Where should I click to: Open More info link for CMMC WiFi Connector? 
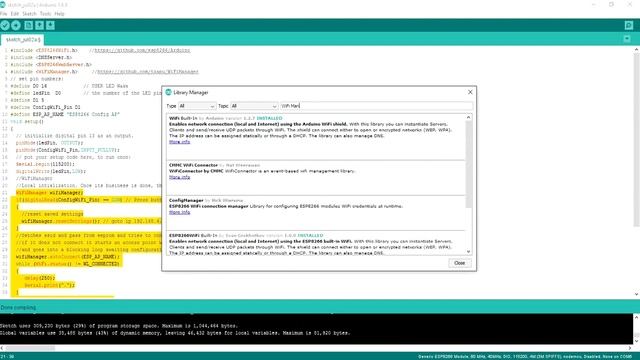click(180, 177)
